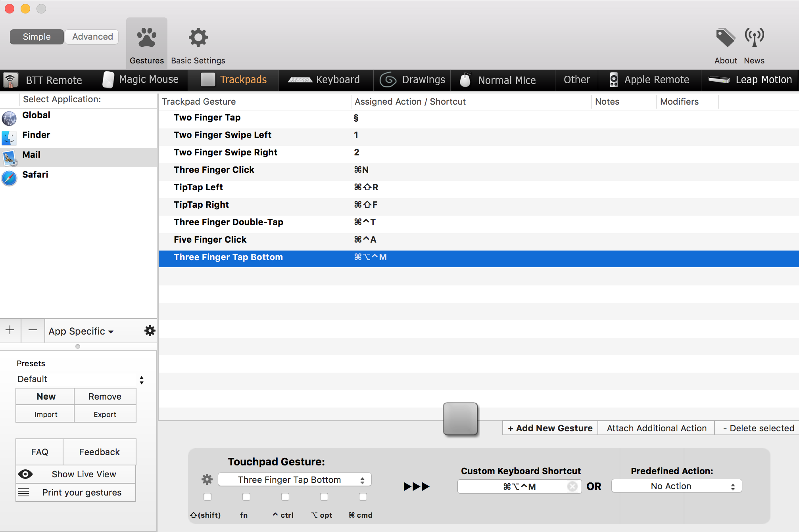799x532 pixels.
Task: Open Basic Settings gear icon
Action: click(x=198, y=38)
